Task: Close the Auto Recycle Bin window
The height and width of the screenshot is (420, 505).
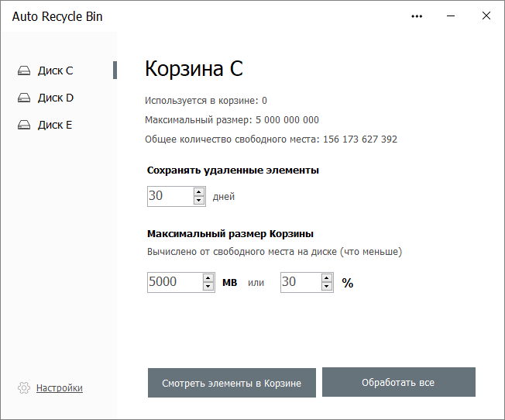Action: [x=486, y=16]
